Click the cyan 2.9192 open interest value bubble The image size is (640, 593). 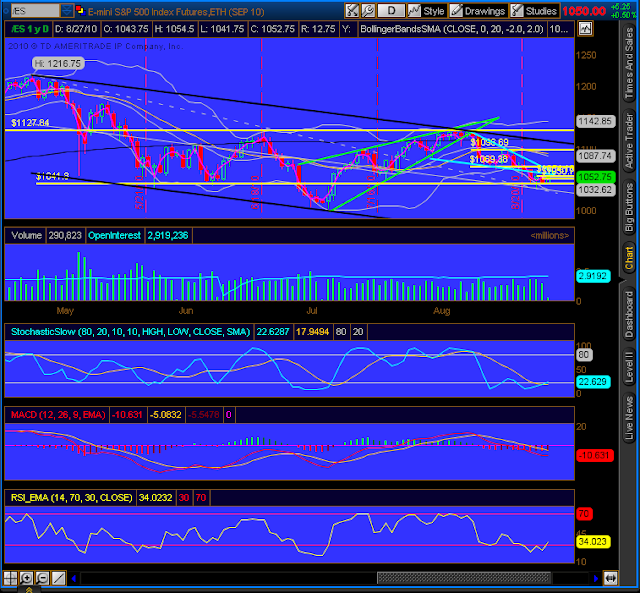click(593, 276)
